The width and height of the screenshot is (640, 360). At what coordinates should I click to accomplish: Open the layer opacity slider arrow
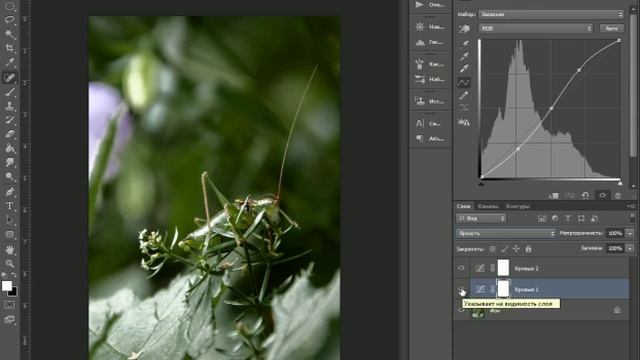coord(630,233)
